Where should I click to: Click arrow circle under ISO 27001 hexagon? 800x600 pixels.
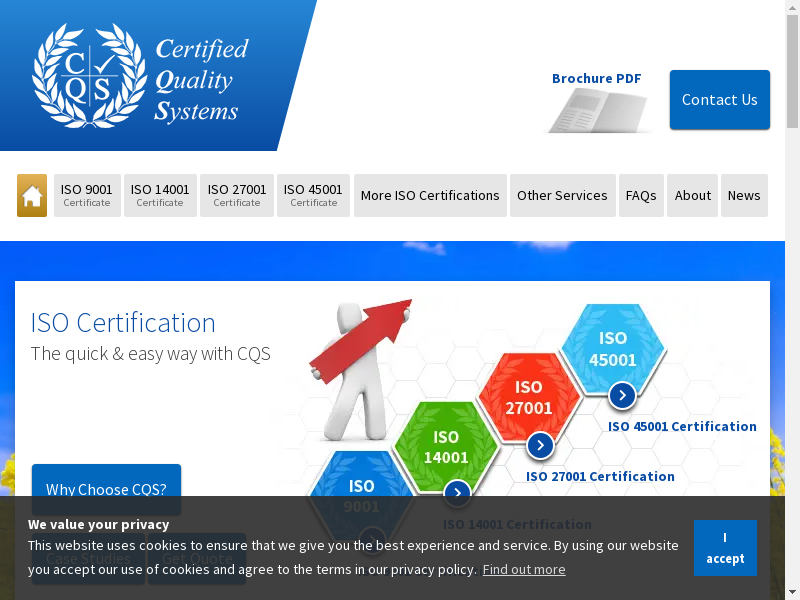540,446
